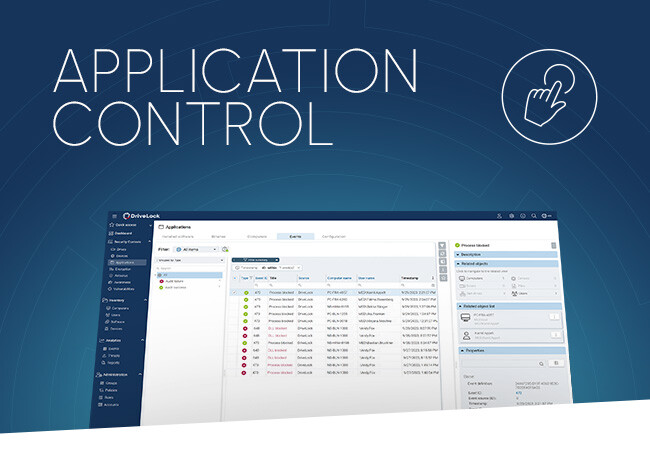The height and width of the screenshot is (450, 650).
Task: Click the search magnifier in top bar
Action: click(534, 216)
